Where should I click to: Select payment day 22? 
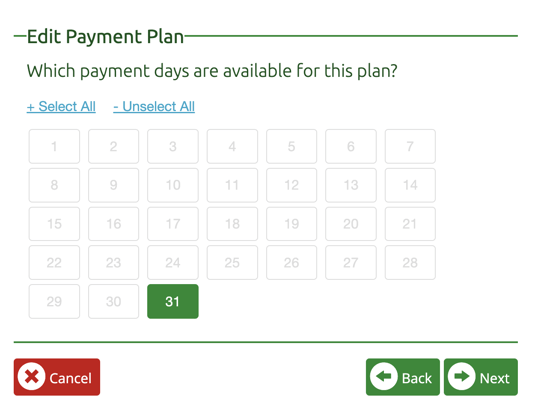click(54, 263)
